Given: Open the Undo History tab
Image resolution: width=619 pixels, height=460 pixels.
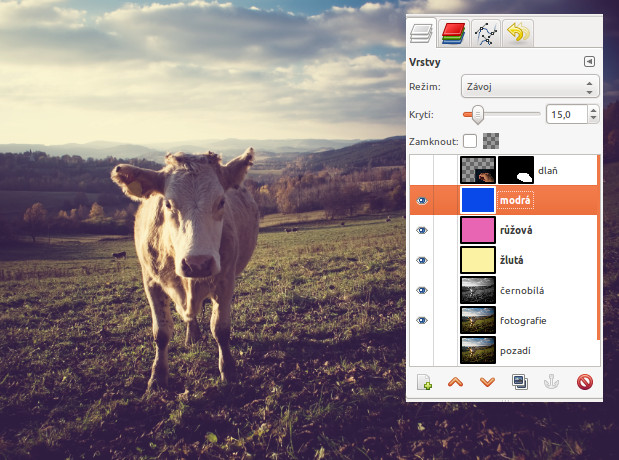Looking at the screenshot, I should click(518, 33).
